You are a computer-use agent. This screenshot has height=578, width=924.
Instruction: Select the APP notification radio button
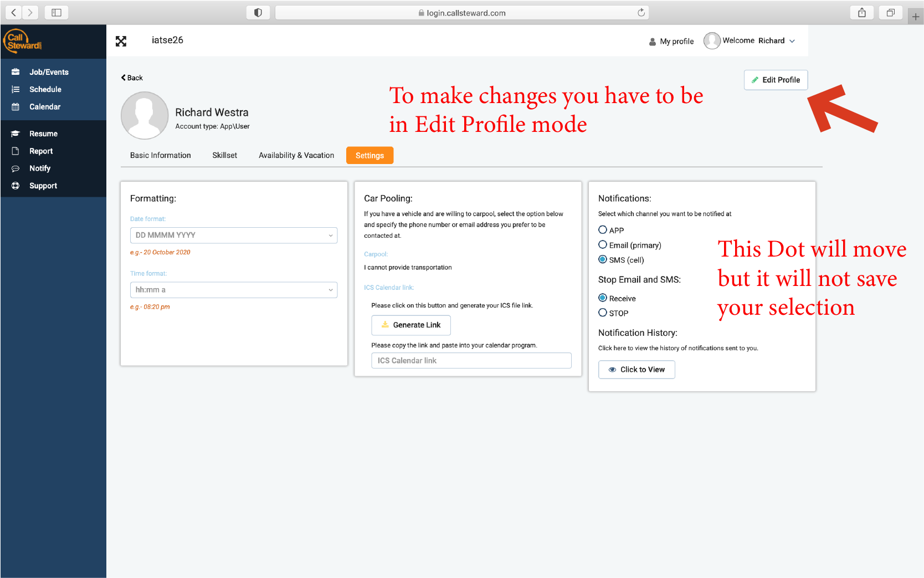(603, 230)
